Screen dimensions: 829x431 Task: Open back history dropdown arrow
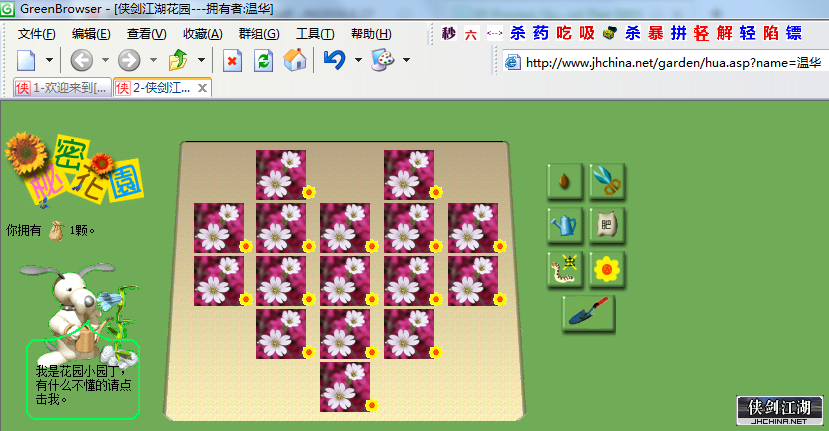coord(105,60)
